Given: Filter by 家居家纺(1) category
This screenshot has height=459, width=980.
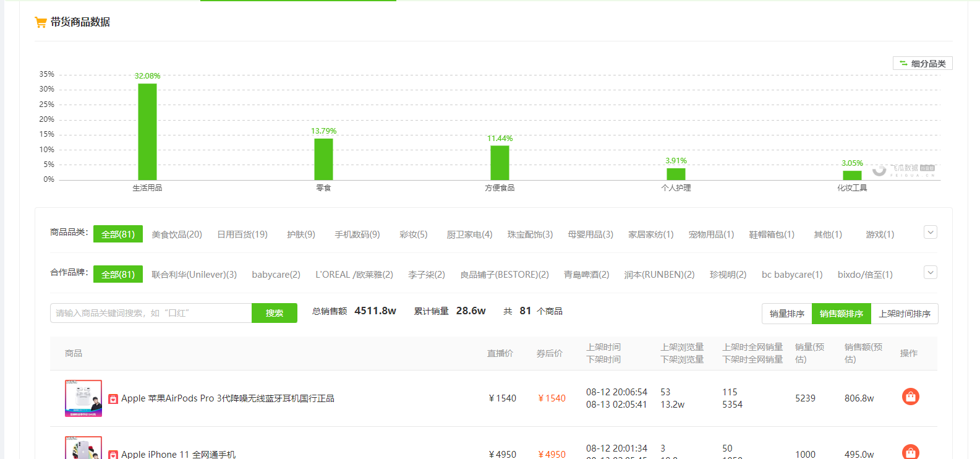Looking at the screenshot, I should tap(651, 234).
